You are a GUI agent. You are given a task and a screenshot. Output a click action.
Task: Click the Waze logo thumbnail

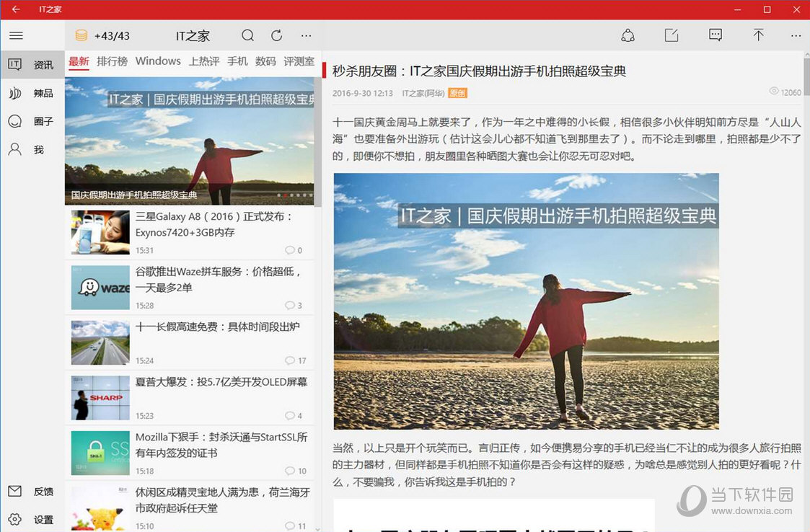pos(100,288)
